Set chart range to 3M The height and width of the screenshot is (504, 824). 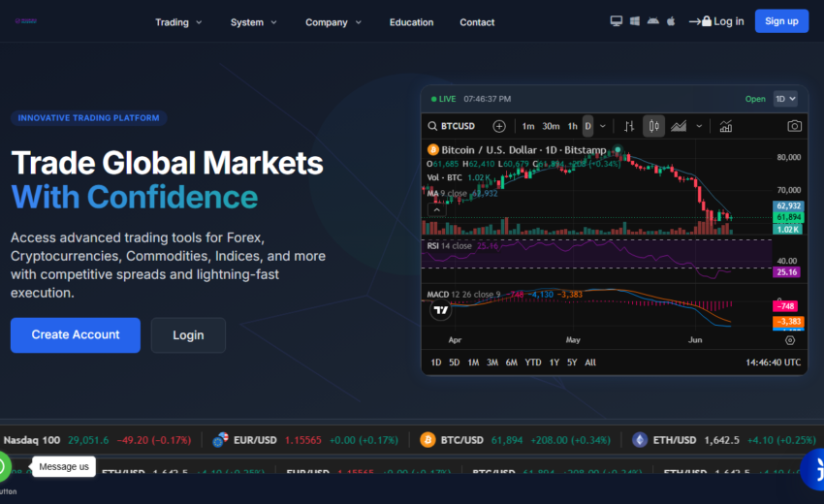pos(492,362)
